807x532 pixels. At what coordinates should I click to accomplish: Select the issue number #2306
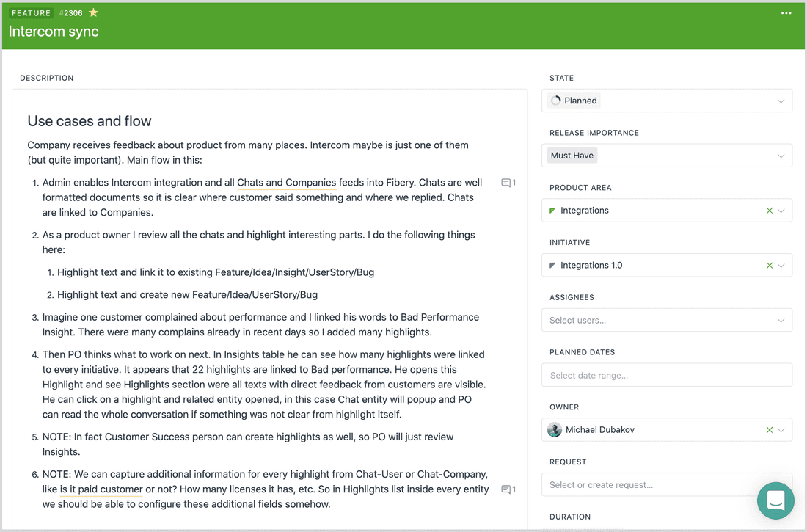point(70,12)
